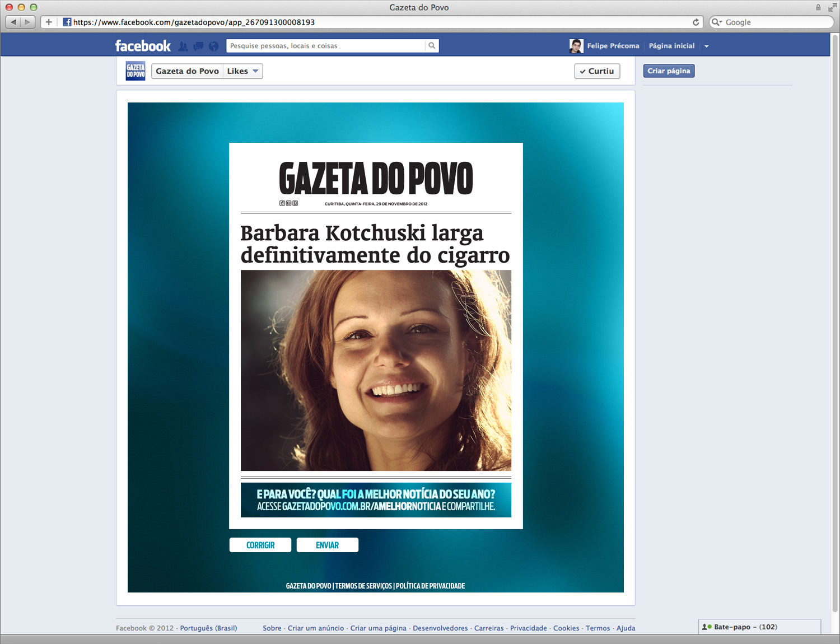The image size is (840, 644).
Task: Open the Bate-papo chat bar
Action: click(759, 627)
